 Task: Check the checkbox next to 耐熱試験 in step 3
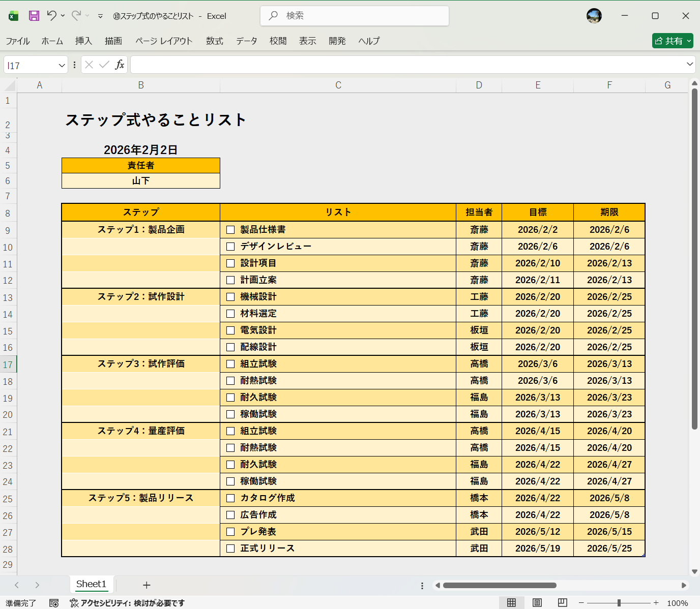[230, 380]
